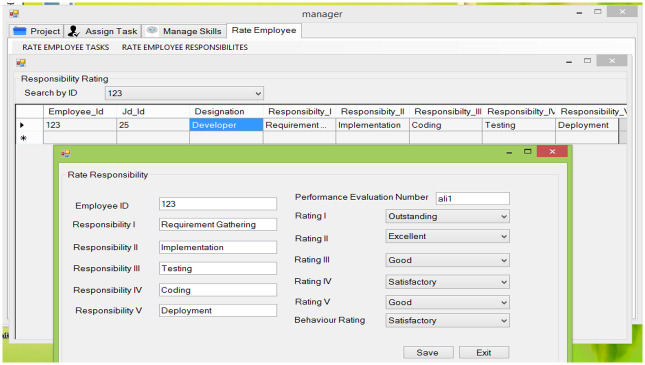
Task: Minimize the Rate Responsibility dialog
Action: [509, 152]
